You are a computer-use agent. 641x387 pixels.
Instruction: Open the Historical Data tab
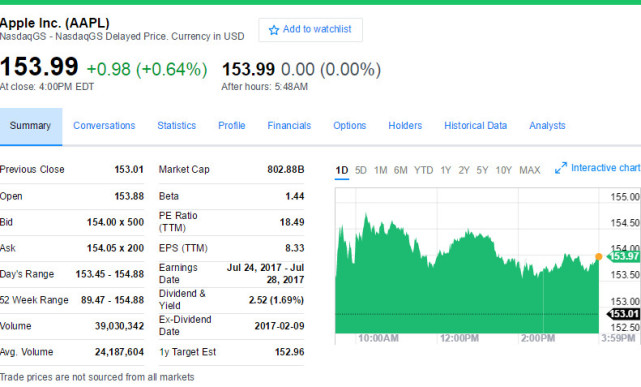pos(475,125)
